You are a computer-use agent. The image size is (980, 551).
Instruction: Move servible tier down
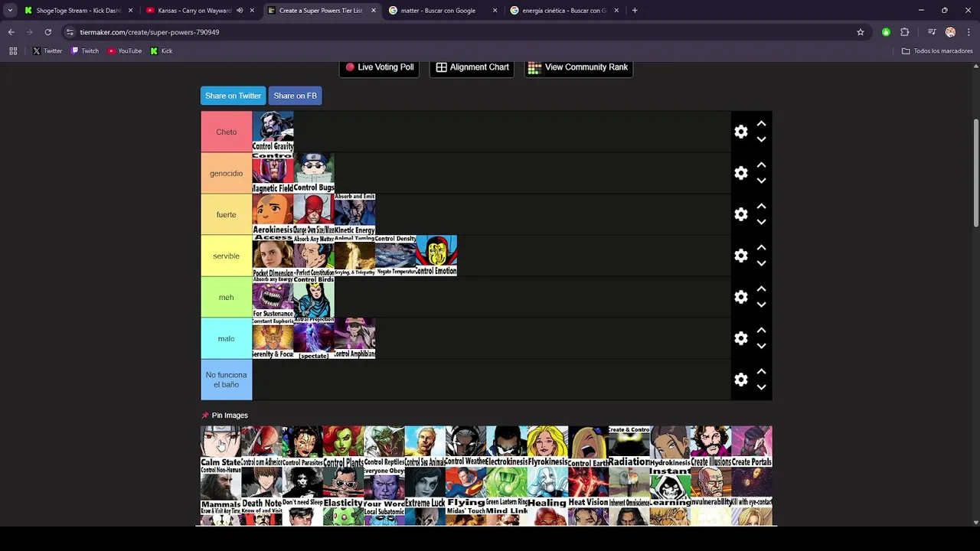(x=761, y=263)
